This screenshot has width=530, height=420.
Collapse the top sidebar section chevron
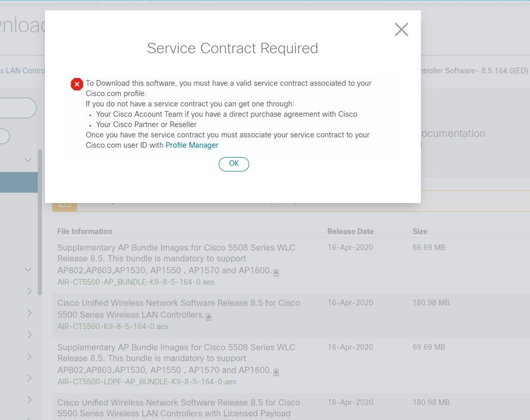pyautogui.click(x=28, y=160)
